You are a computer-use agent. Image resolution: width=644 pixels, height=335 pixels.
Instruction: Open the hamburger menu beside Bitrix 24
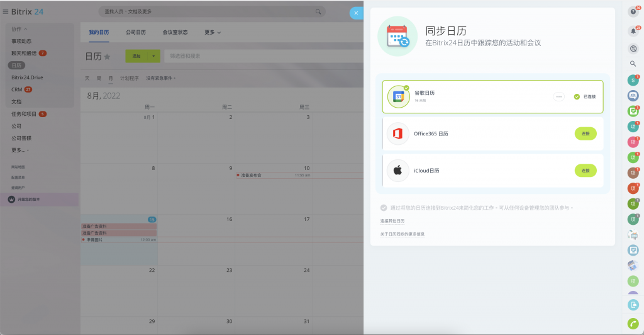click(5, 12)
